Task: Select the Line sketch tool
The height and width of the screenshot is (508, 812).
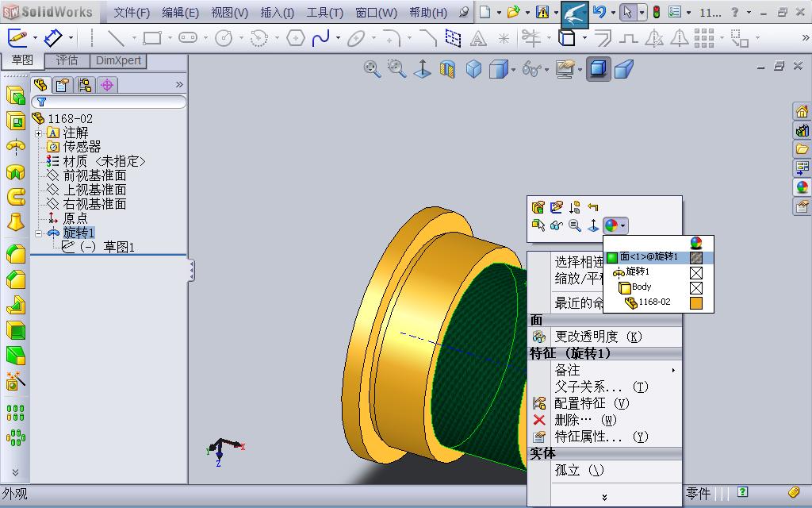Action: tap(116, 38)
